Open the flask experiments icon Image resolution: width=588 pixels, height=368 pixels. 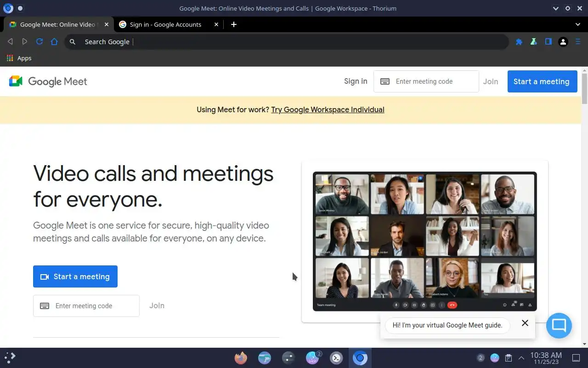click(x=533, y=42)
